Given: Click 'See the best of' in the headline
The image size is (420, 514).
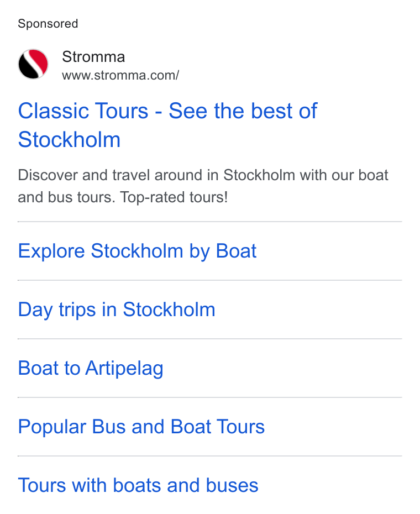Looking at the screenshot, I should 243,111.
